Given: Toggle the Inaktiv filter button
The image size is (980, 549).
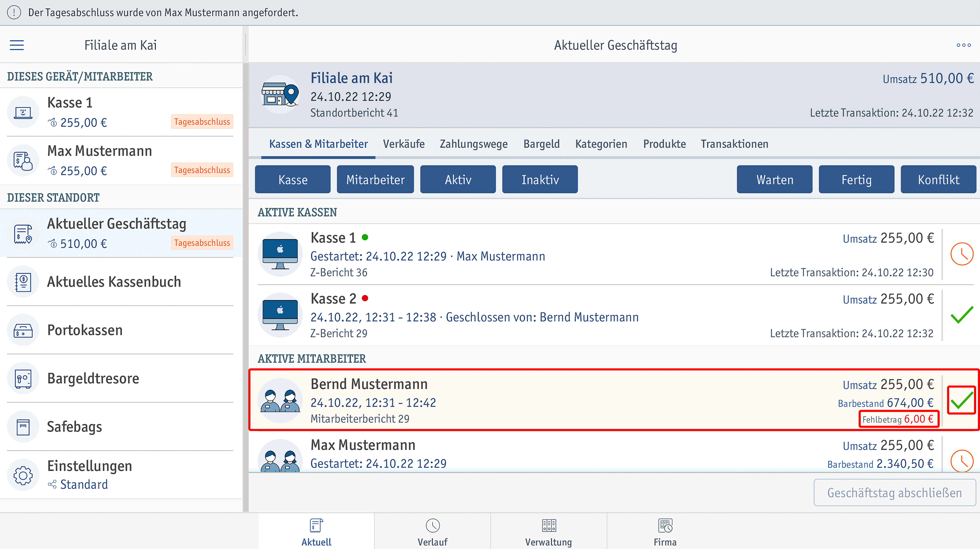Looking at the screenshot, I should click(540, 179).
